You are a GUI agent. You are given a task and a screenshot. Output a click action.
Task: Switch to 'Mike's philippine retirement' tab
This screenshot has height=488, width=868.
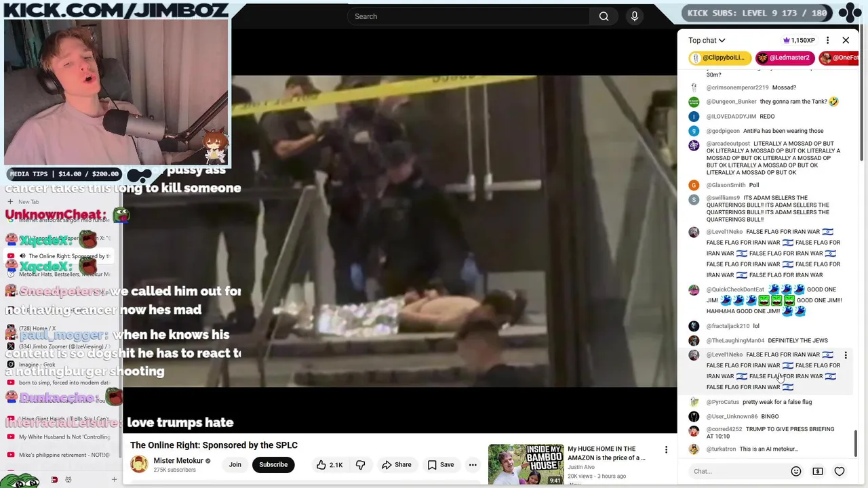58,455
